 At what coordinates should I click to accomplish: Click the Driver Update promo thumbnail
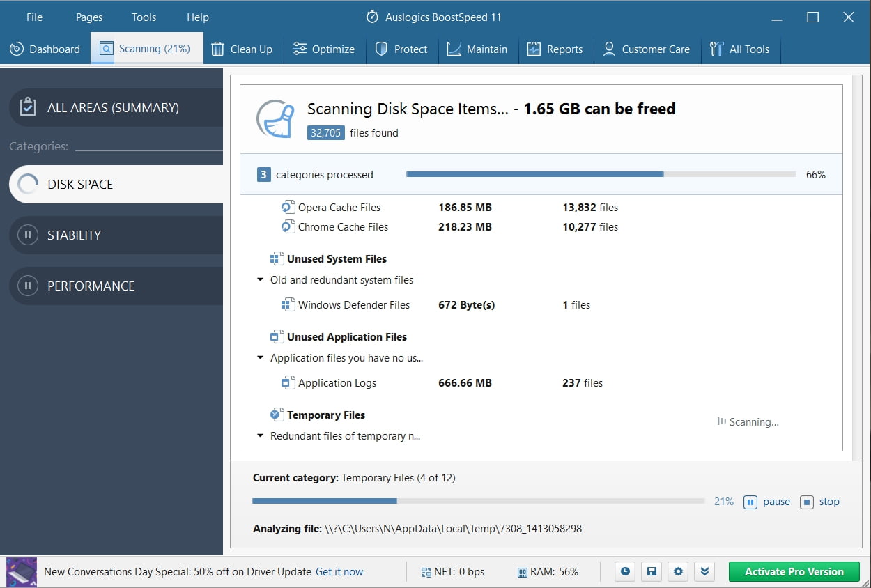pos(21,572)
